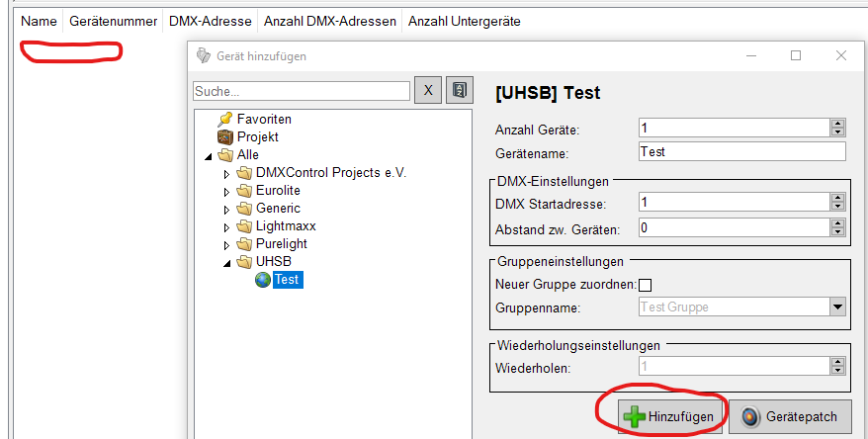Collapse the UHSB folder
868x439 pixels.
pos(226,262)
